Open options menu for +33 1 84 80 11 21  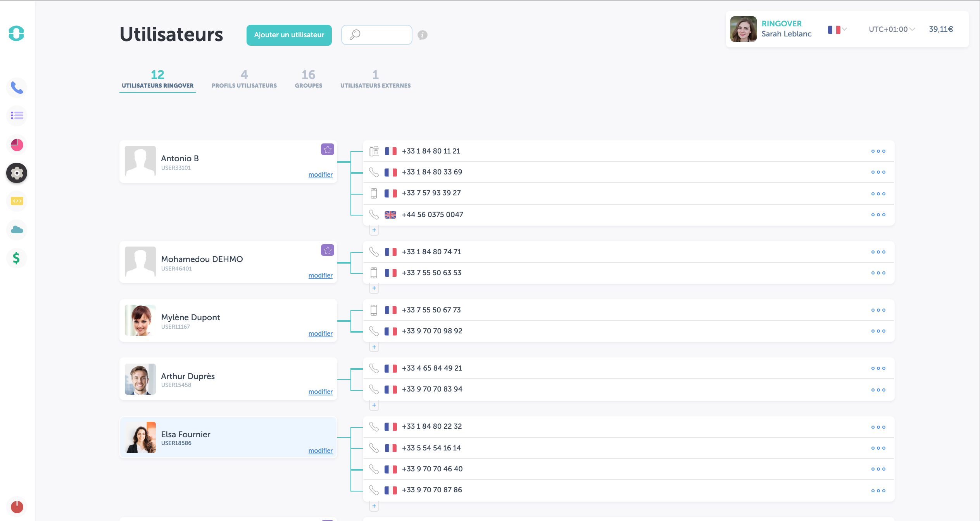point(878,151)
